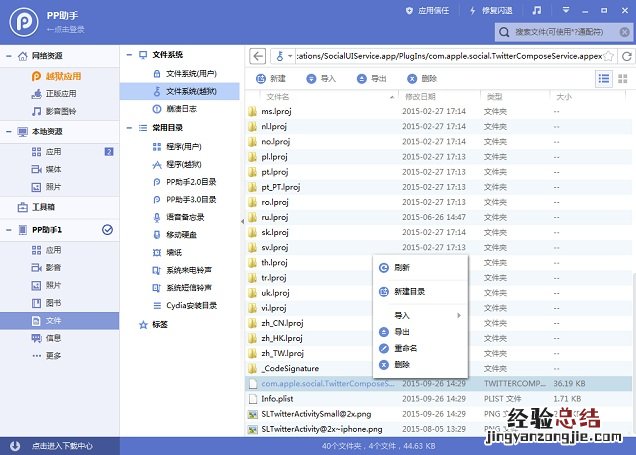Refresh the folder with reload icon

tap(627, 56)
